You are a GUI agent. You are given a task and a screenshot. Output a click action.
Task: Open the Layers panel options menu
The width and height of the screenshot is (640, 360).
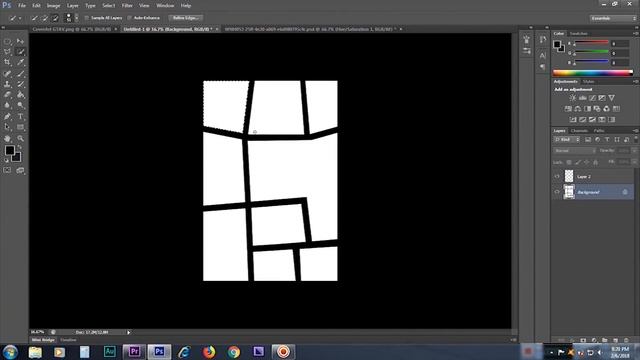[635, 131]
